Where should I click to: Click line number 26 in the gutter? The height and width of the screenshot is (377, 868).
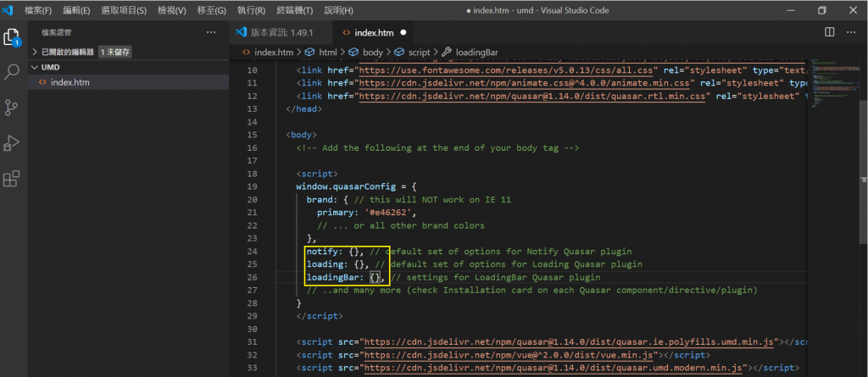(252, 277)
